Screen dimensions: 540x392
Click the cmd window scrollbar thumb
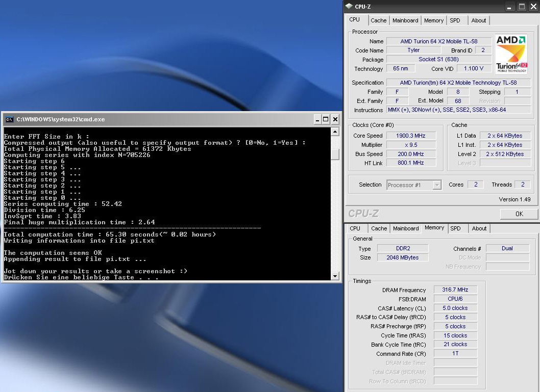pos(335,154)
